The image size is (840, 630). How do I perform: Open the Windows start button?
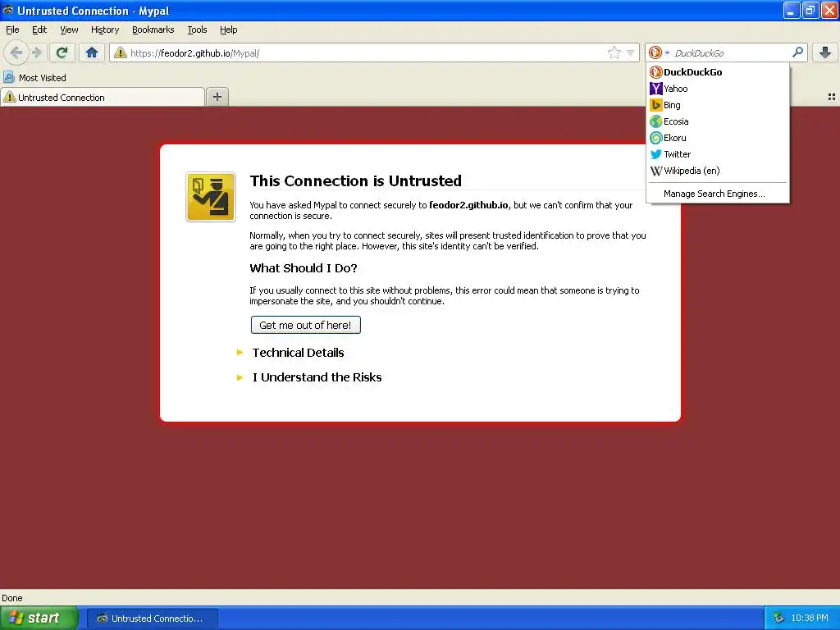39,618
